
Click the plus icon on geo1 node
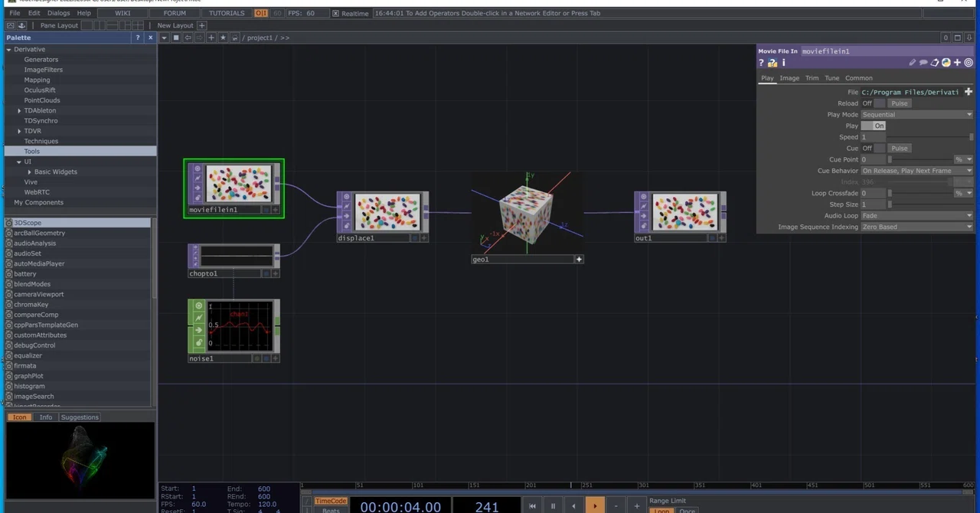point(579,260)
